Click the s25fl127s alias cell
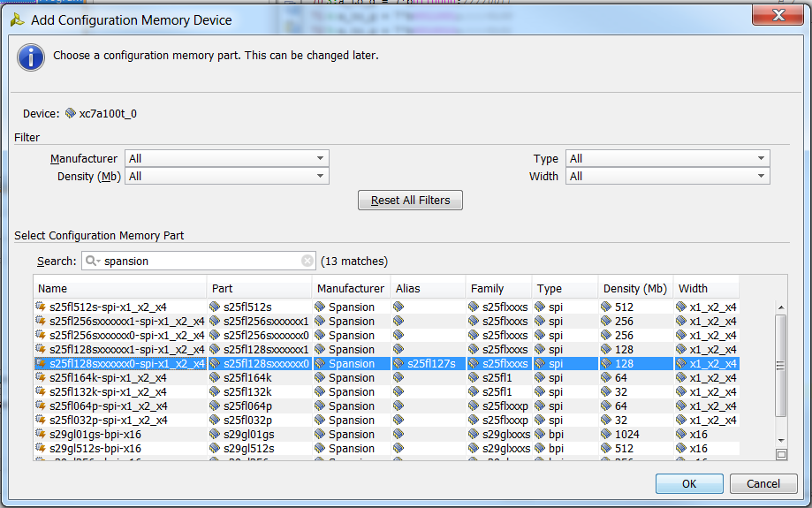Screen dimensions: 812x508 click(428, 363)
